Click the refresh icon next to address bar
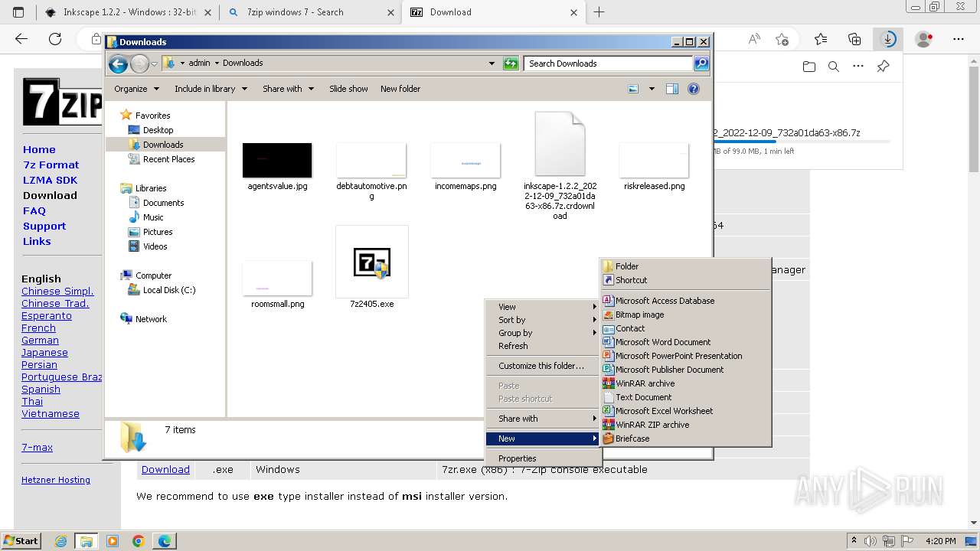The height and width of the screenshot is (551, 980). coord(511,64)
